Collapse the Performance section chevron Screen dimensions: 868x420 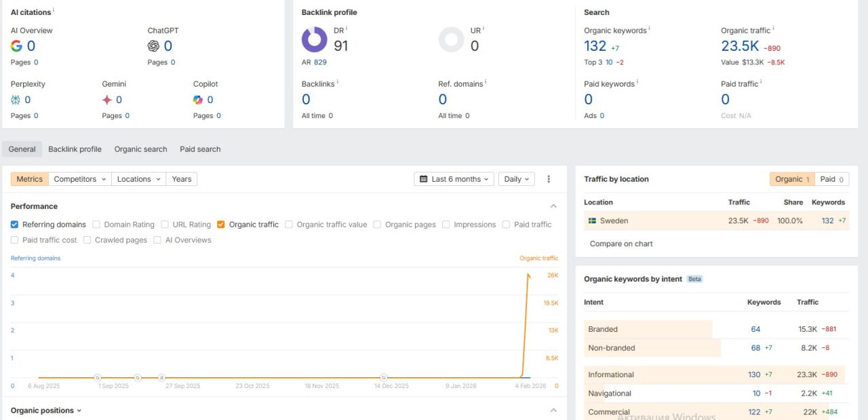coord(553,206)
